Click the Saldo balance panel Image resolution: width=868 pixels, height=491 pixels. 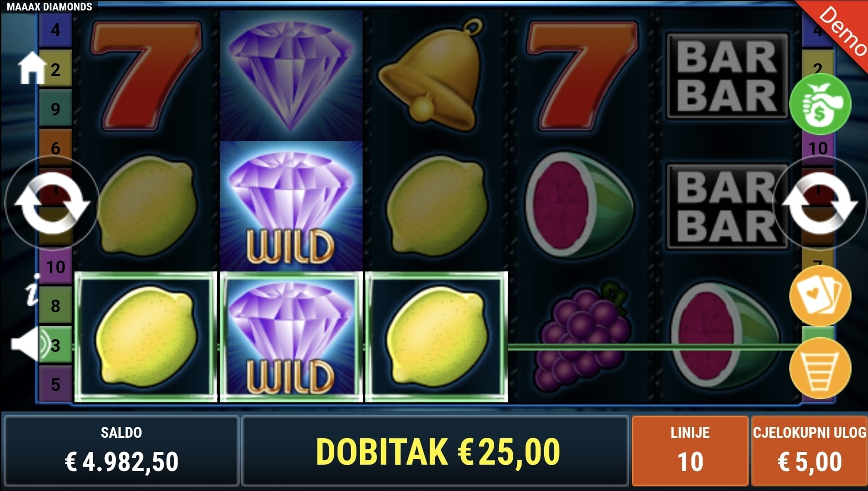point(121,451)
